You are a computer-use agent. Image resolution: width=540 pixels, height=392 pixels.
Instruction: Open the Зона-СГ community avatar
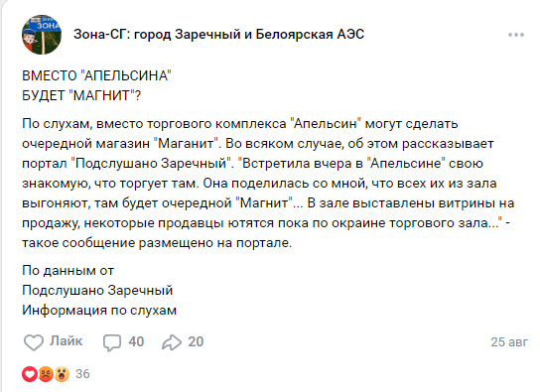[42, 35]
